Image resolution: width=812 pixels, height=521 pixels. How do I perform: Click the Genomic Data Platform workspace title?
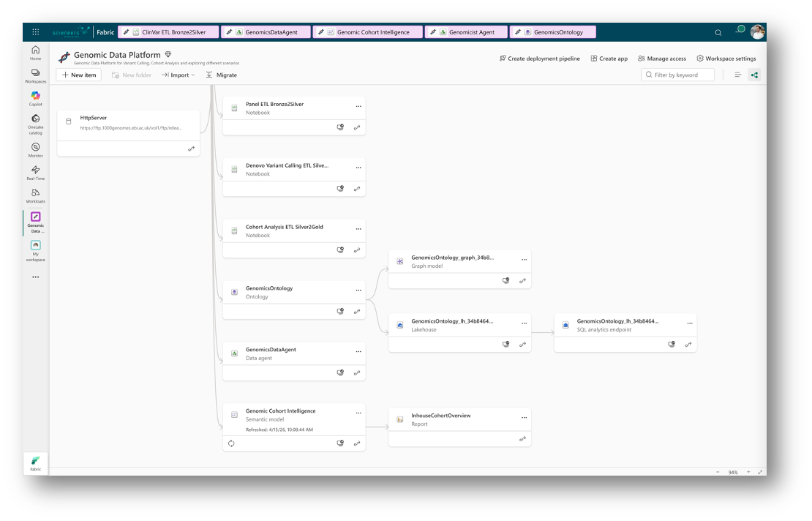[x=117, y=55]
